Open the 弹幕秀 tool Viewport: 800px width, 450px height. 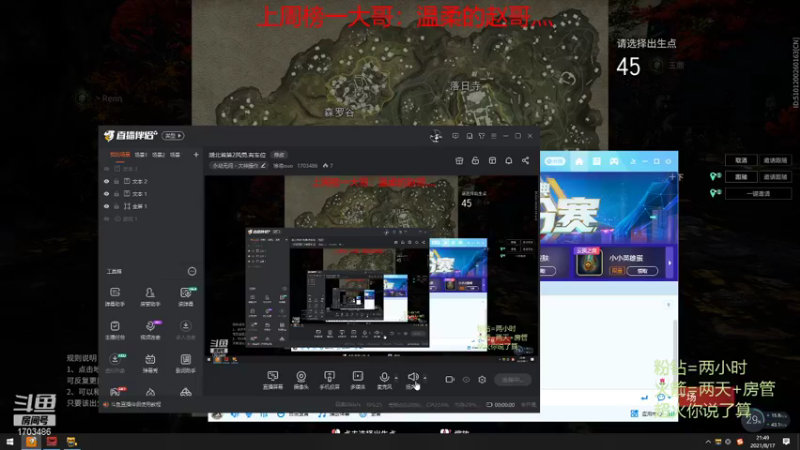pyautogui.click(x=150, y=363)
